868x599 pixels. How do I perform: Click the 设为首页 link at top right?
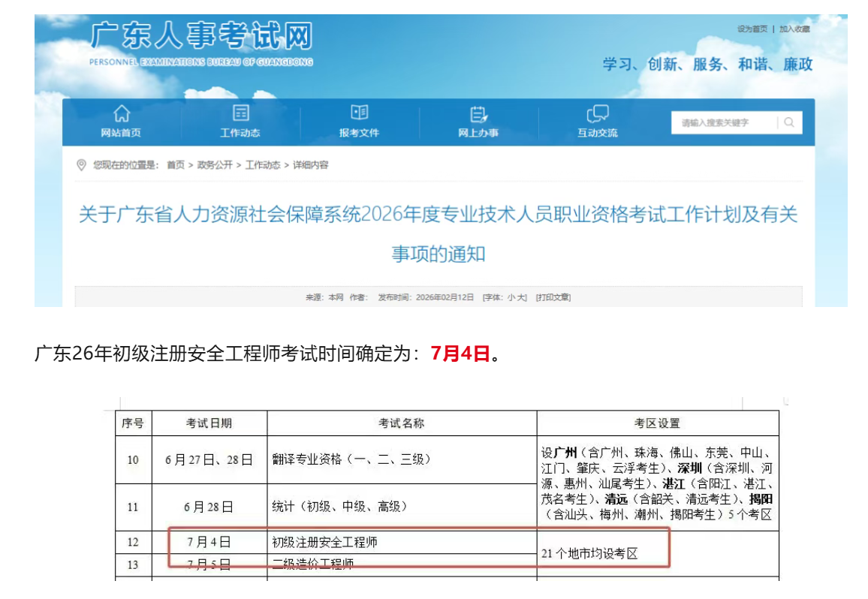(753, 29)
